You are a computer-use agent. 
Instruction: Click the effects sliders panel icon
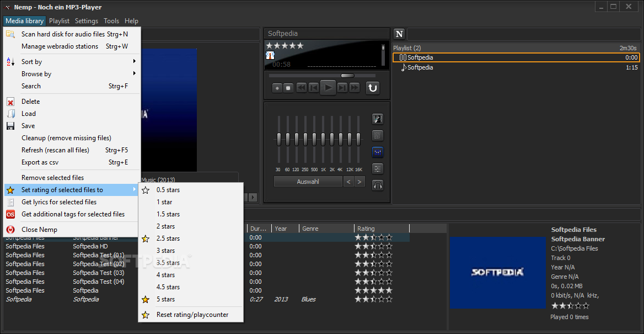point(378,168)
